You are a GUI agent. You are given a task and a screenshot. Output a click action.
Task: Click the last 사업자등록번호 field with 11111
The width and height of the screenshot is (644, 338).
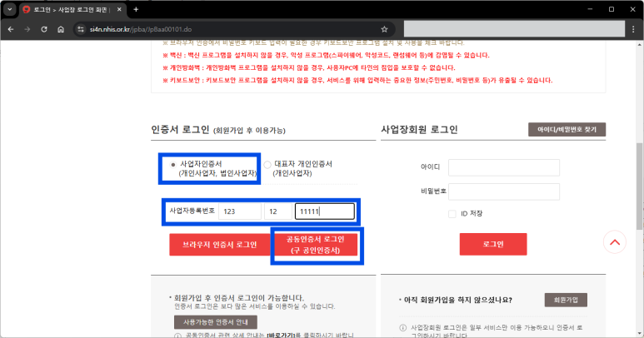pos(324,211)
